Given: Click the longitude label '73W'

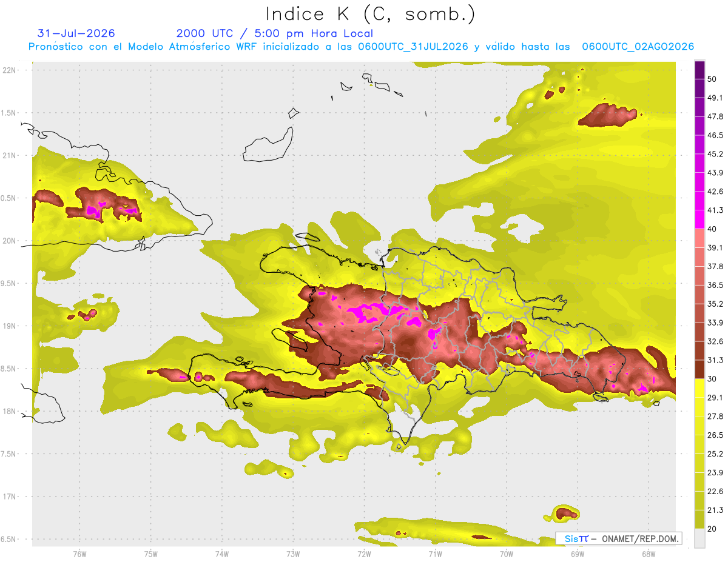Looking at the screenshot, I should 292,554.
